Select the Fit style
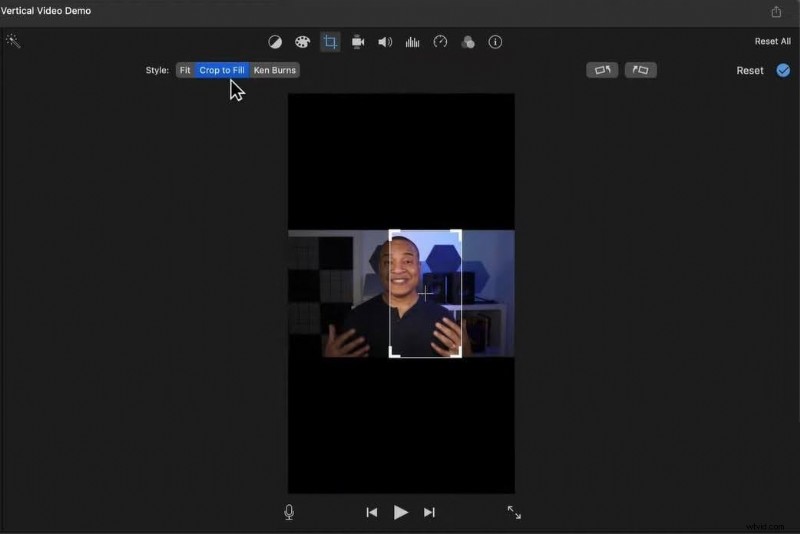This screenshot has width=800, height=534. pos(185,70)
